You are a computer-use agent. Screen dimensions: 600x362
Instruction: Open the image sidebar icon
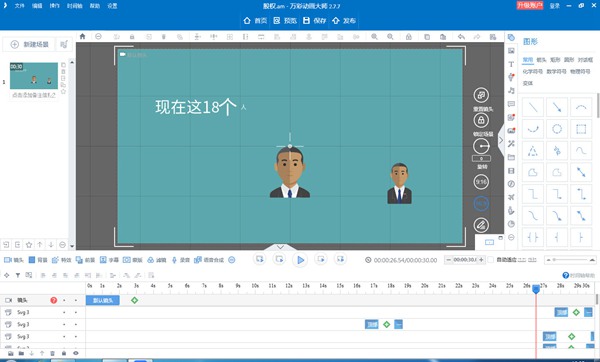tap(511, 51)
